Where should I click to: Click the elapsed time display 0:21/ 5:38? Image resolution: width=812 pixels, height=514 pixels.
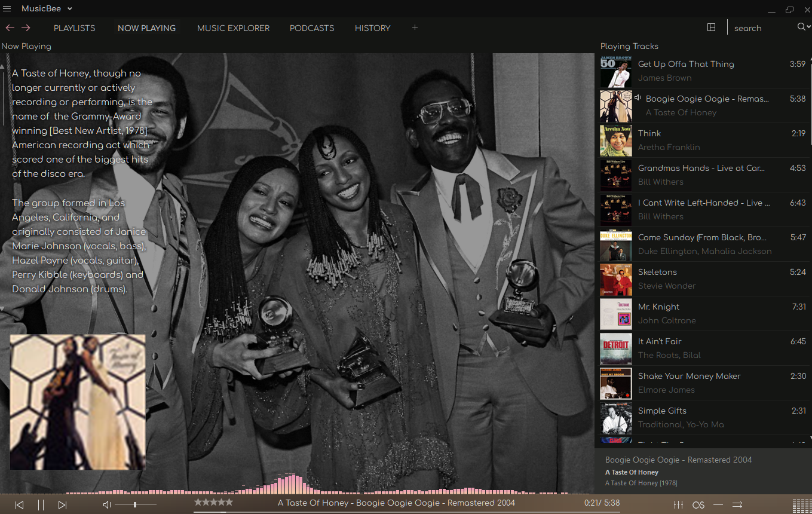[602, 503]
